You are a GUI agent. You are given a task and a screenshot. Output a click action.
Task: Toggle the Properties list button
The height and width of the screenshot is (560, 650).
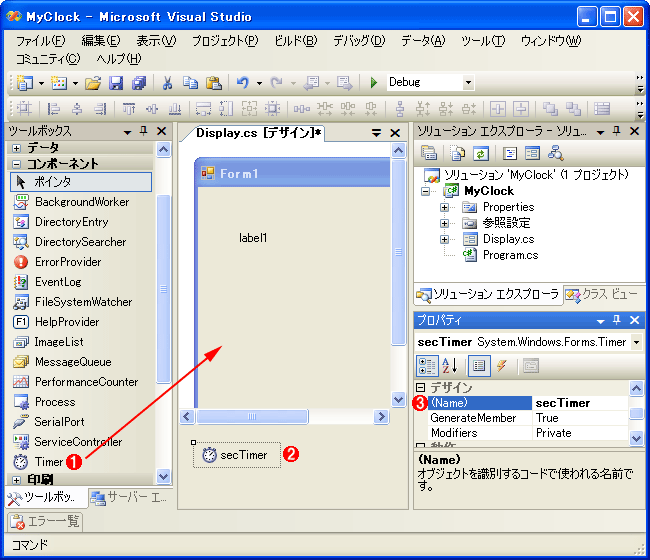[479, 366]
